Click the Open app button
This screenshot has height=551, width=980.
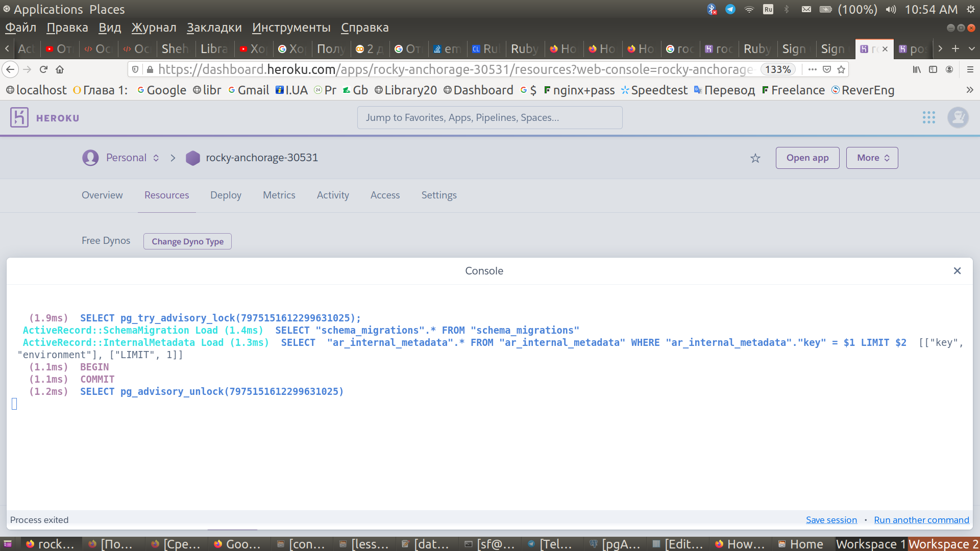(x=807, y=158)
